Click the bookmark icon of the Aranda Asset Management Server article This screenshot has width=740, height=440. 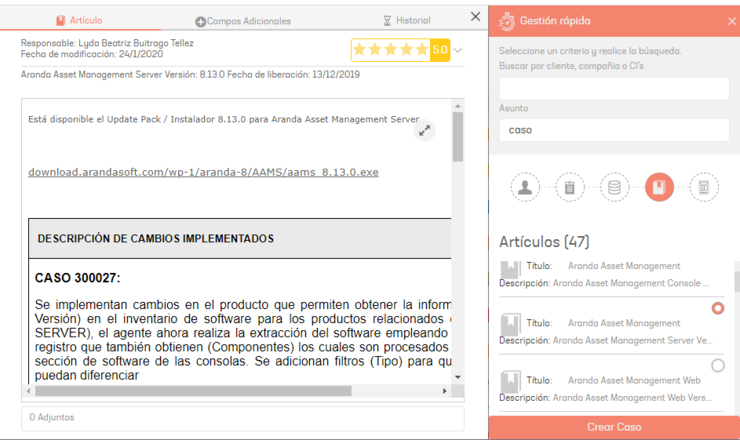tap(510, 325)
